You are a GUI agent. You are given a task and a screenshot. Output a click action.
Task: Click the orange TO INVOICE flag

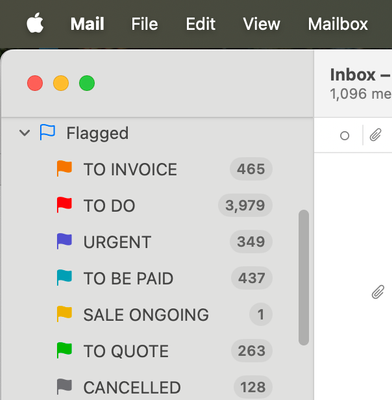click(64, 168)
